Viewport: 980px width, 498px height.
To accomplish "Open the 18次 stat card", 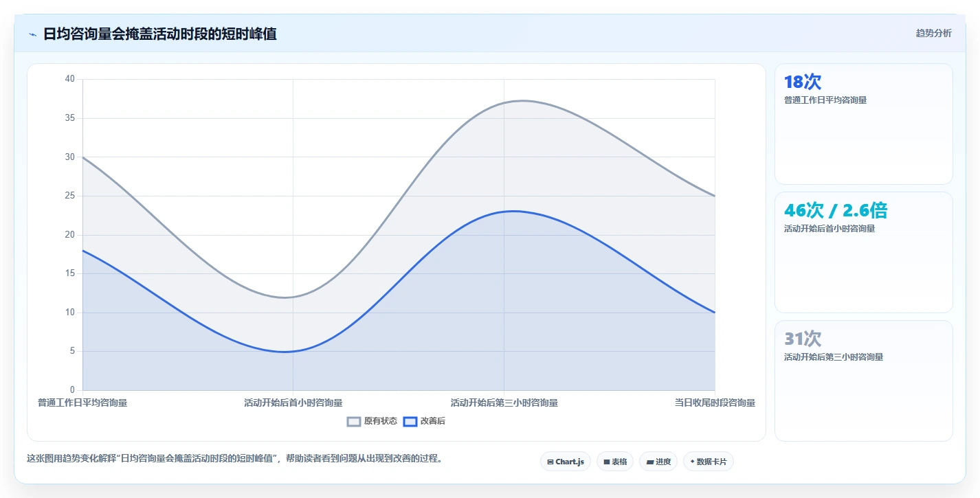I will coord(863,124).
